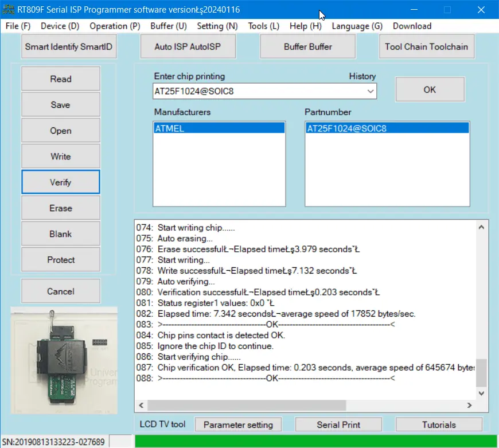
Task: Open the Device (D) menu
Action: [60, 26]
